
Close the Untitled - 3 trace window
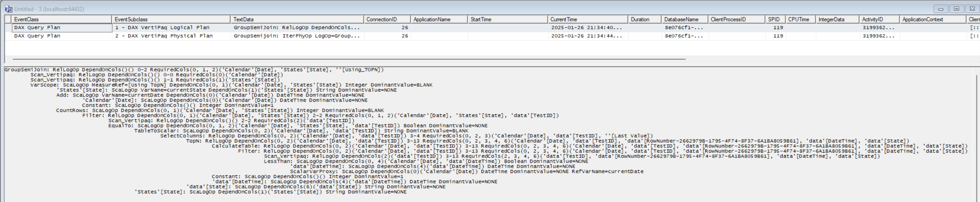coord(972,9)
